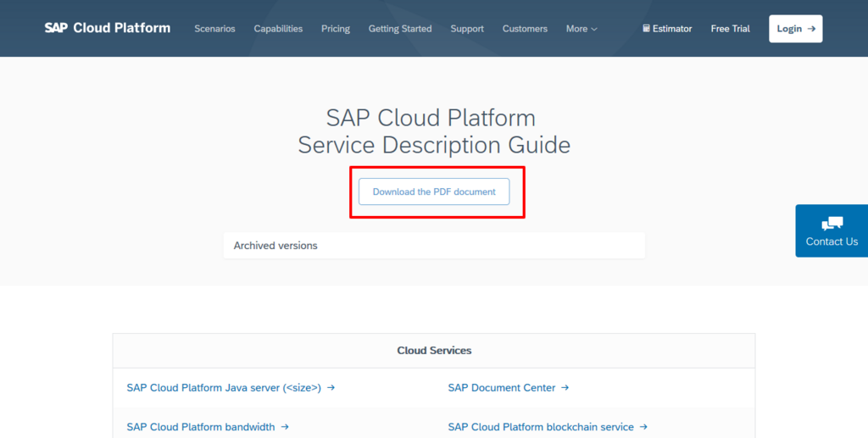Click the arrow inside the Login button

(x=812, y=29)
